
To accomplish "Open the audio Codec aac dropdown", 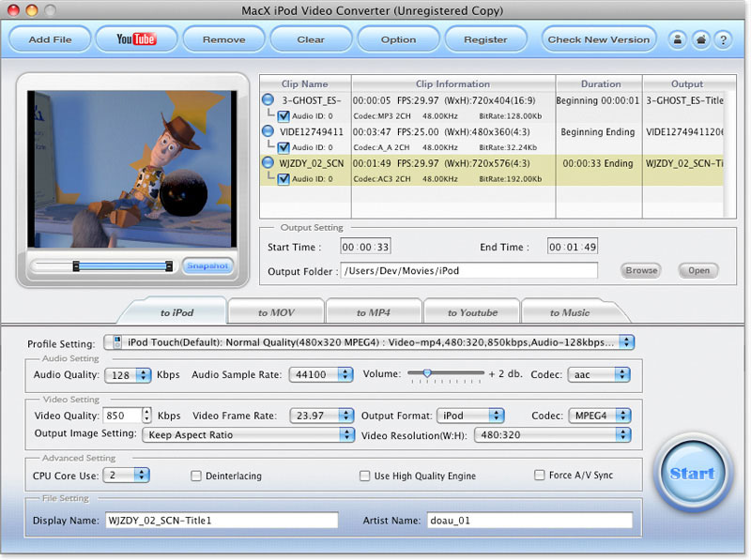I will [x=599, y=374].
